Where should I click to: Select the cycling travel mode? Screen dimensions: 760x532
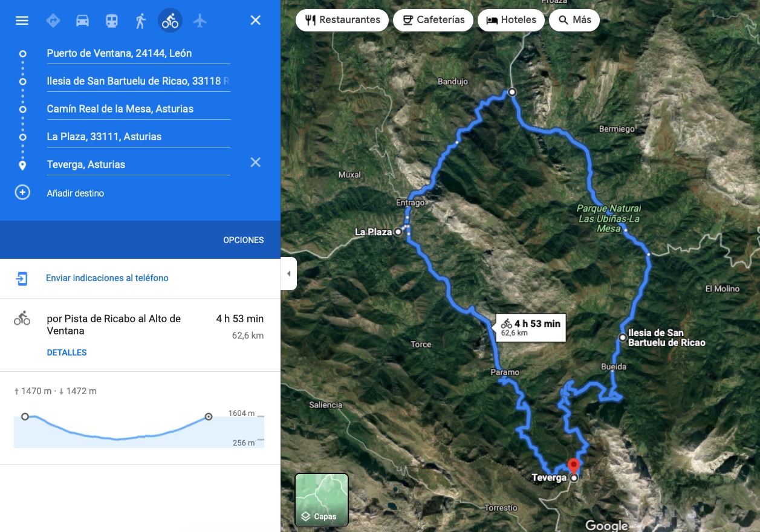(170, 21)
